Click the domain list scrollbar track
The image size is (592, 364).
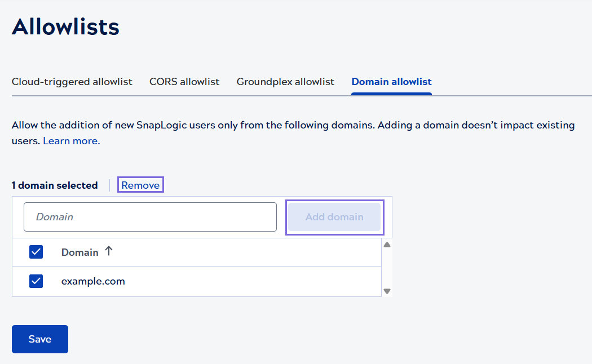[387, 267]
